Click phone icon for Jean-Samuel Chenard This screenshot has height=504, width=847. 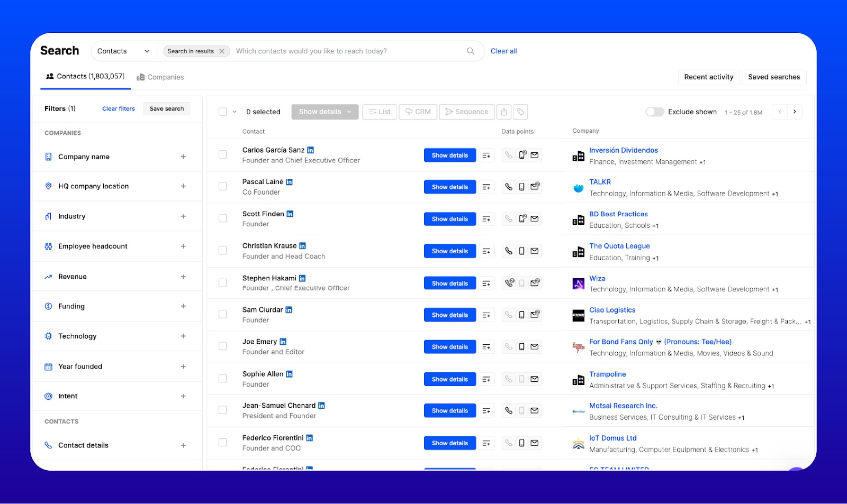click(x=508, y=410)
